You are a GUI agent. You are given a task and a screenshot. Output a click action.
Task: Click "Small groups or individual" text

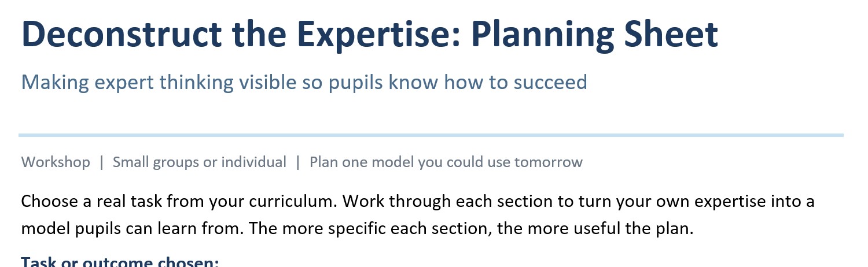tap(200, 162)
